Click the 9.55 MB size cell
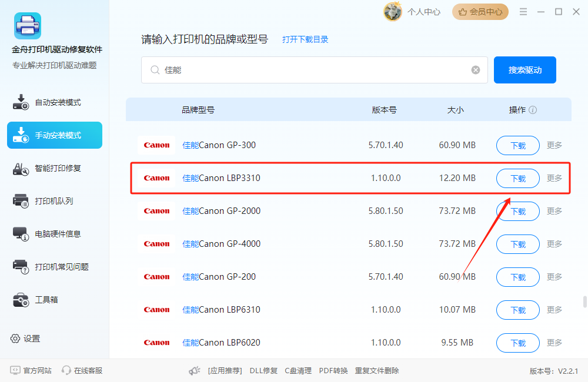 point(457,343)
